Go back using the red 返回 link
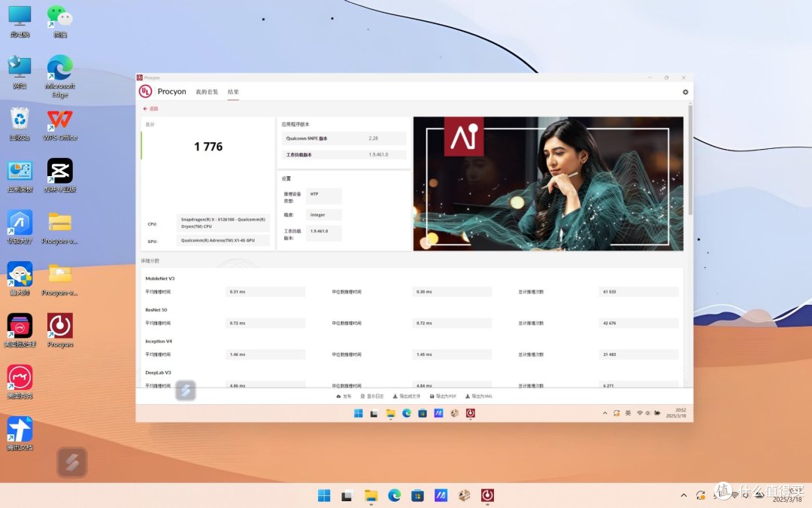The image size is (812, 508). [x=150, y=109]
